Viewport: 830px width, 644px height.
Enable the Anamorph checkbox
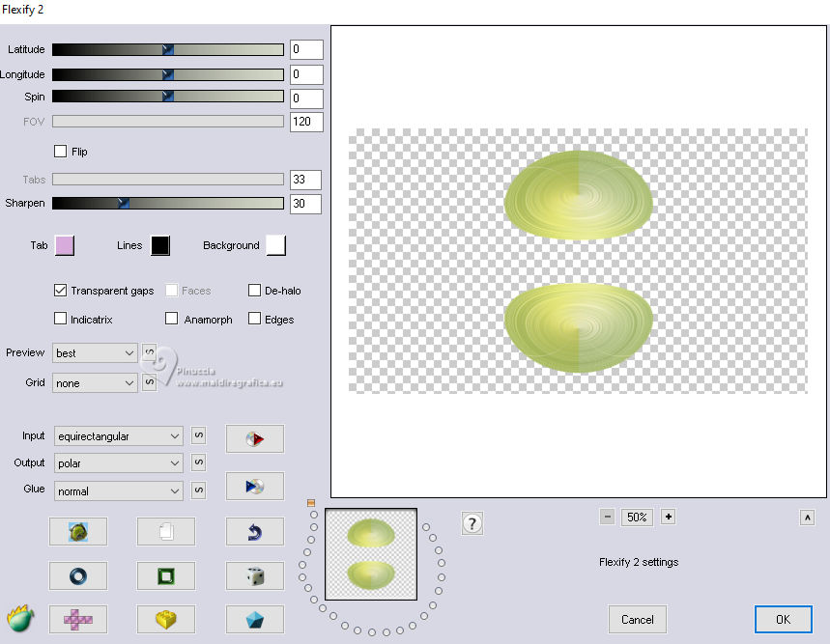click(171, 319)
